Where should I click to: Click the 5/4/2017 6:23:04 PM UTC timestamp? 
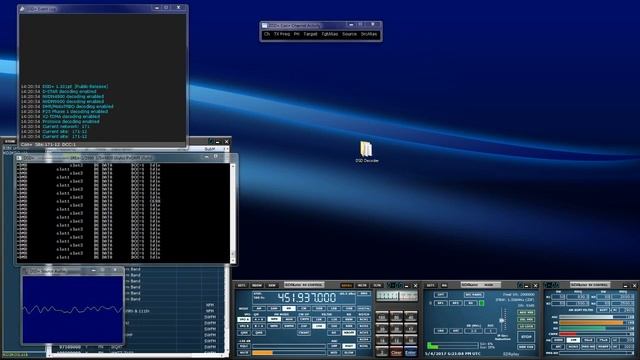452,353
